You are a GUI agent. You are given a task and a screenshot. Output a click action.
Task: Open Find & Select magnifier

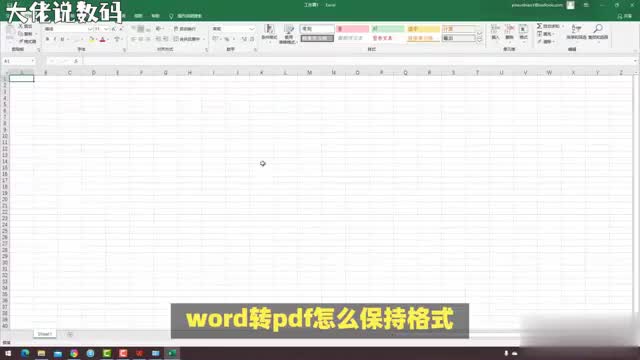(x=598, y=32)
